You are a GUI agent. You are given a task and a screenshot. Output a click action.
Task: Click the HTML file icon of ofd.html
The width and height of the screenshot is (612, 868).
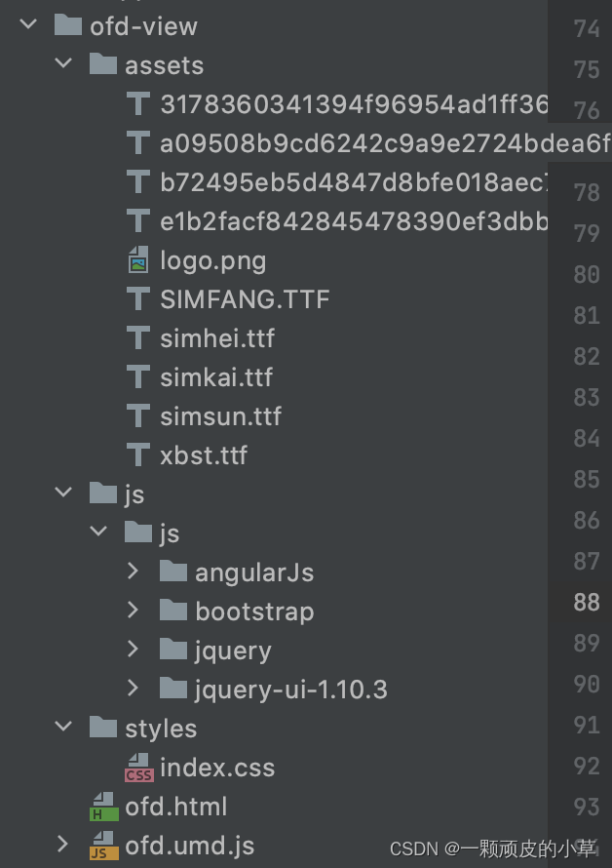(104, 807)
